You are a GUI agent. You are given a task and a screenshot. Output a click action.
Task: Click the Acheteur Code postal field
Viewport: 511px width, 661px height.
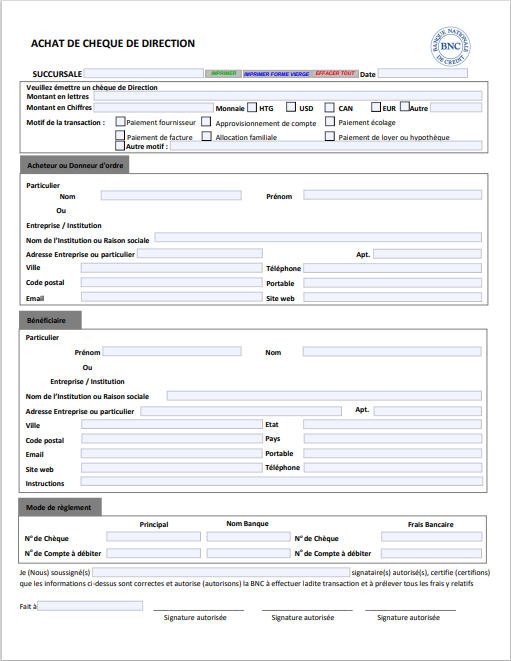(172, 282)
